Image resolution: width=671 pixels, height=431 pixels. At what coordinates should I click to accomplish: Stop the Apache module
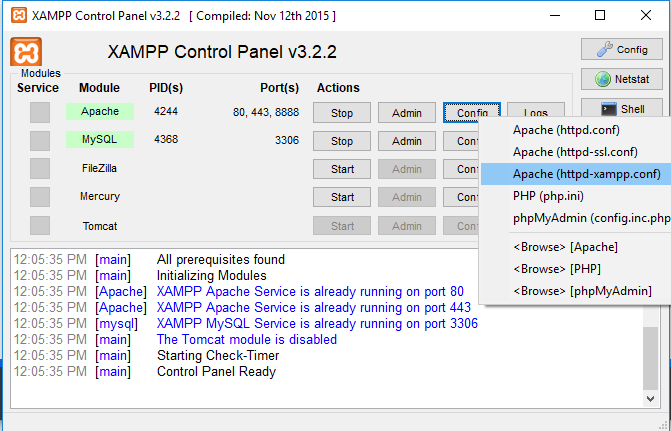pyautogui.click(x=342, y=113)
